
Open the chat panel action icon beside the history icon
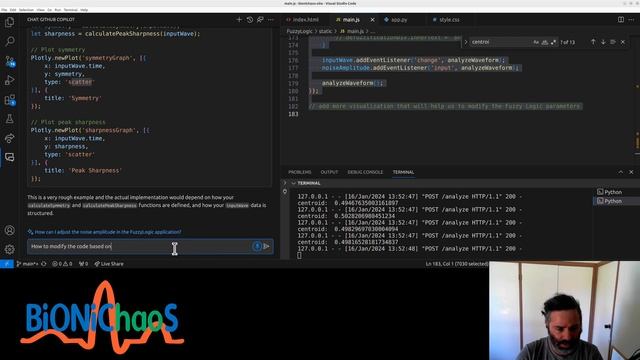coord(260,20)
